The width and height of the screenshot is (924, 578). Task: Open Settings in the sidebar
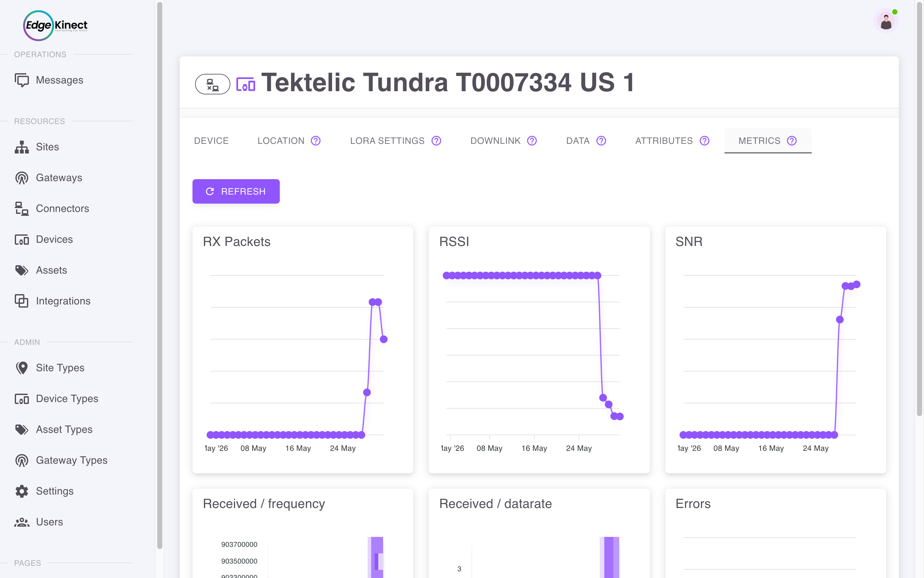pyautogui.click(x=55, y=491)
